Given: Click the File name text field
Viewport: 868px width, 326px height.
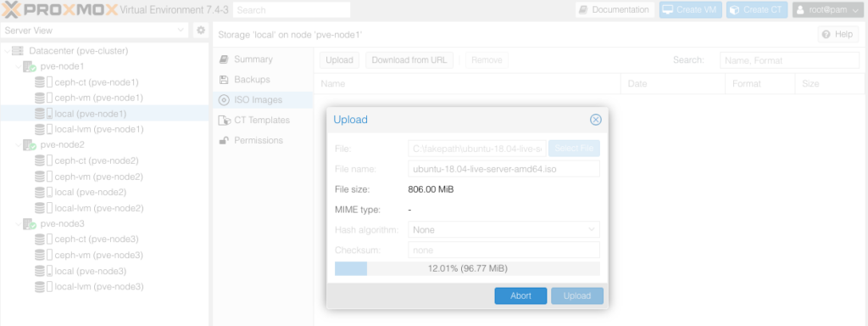Looking at the screenshot, I should (x=504, y=169).
